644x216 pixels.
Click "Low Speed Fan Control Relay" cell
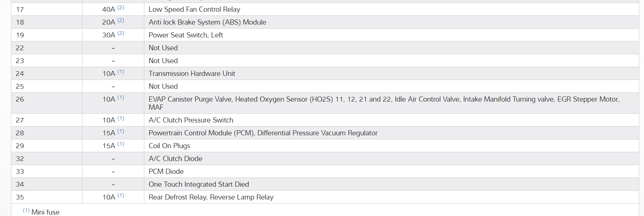pyautogui.click(x=194, y=10)
